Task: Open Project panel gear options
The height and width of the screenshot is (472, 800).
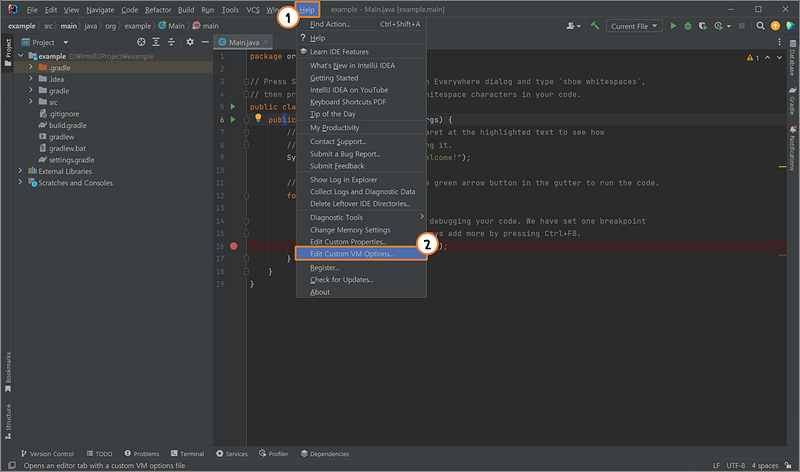Action: (x=190, y=42)
